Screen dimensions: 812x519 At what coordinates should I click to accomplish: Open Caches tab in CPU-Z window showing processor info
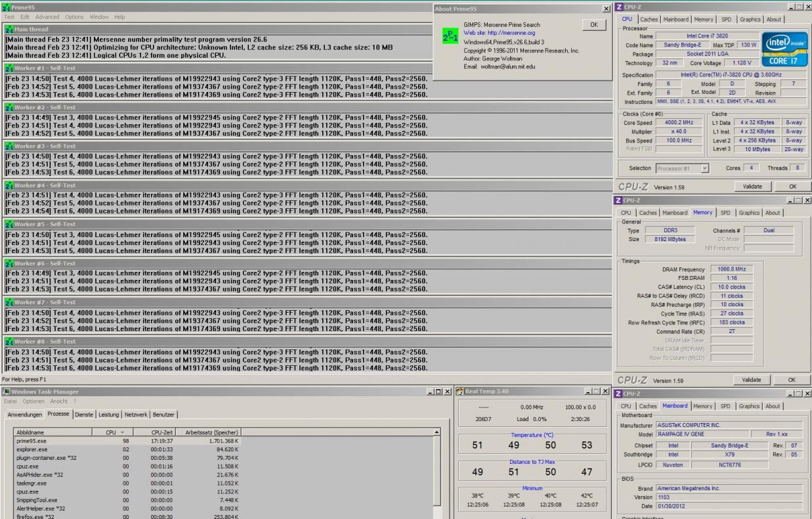[650, 19]
